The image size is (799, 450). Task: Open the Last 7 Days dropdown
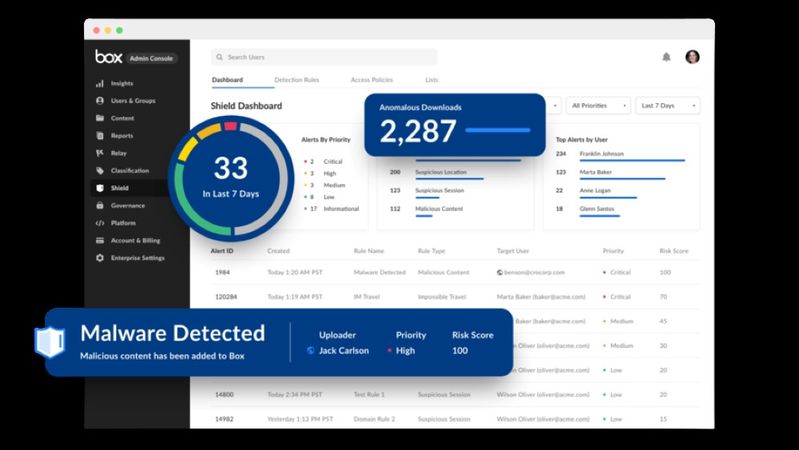(x=668, y=105)
